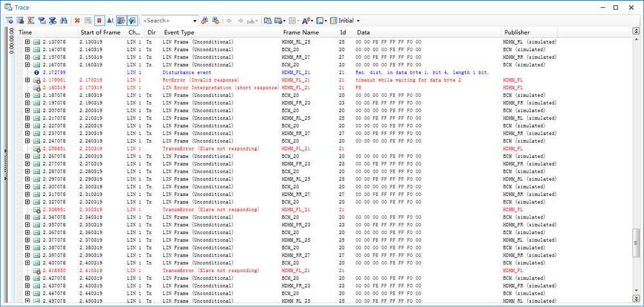Click frame name HDHM_RR_27 at row 2.237078
644x307 pixels.
[296, 133]
